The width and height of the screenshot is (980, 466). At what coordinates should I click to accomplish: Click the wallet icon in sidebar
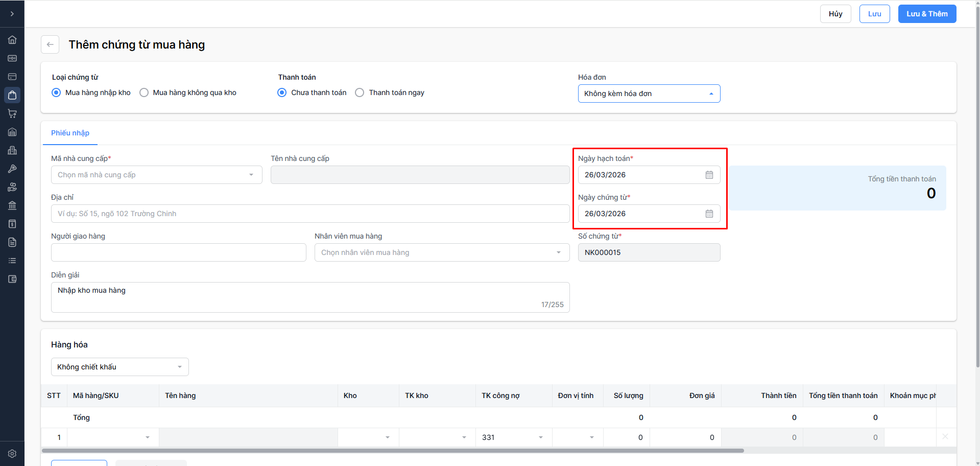click(12, 279)
